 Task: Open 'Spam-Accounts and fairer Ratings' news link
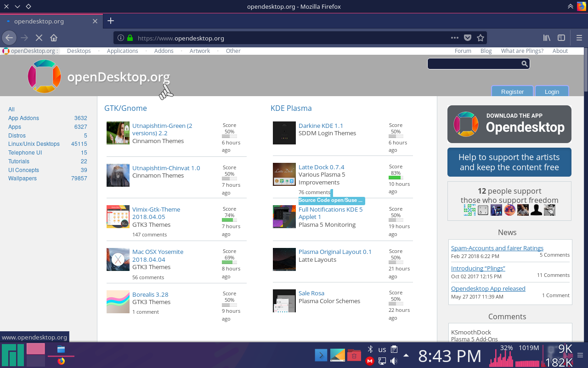497,248
